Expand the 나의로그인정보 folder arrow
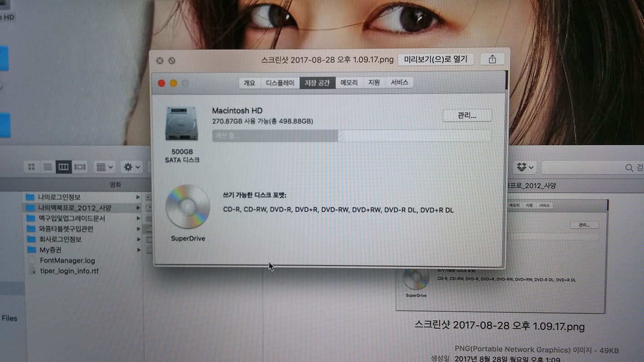The image size is (644, 362). tap(138, 197)
